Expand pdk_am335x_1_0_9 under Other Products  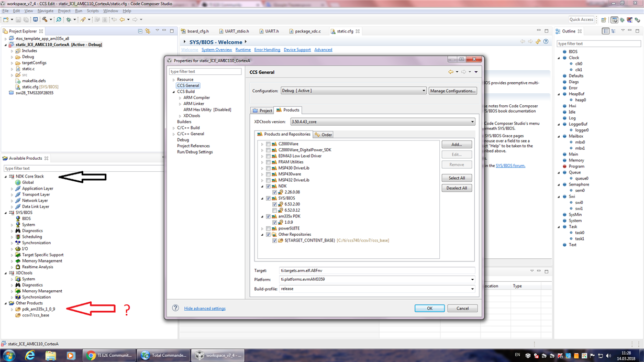coord(12,309)
